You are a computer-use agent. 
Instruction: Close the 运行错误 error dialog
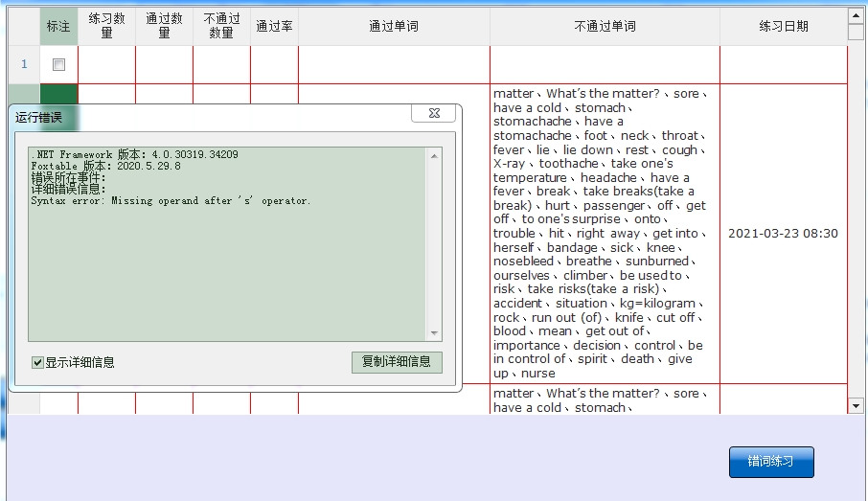[434, 113]
